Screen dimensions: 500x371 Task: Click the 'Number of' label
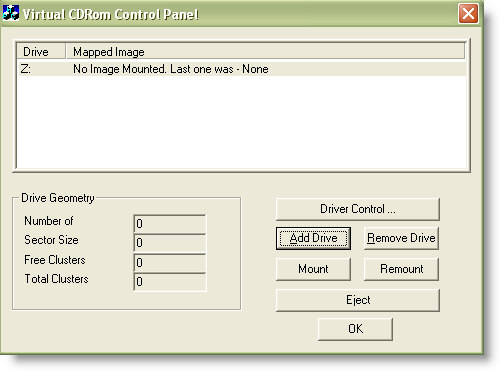click(49, 221)
